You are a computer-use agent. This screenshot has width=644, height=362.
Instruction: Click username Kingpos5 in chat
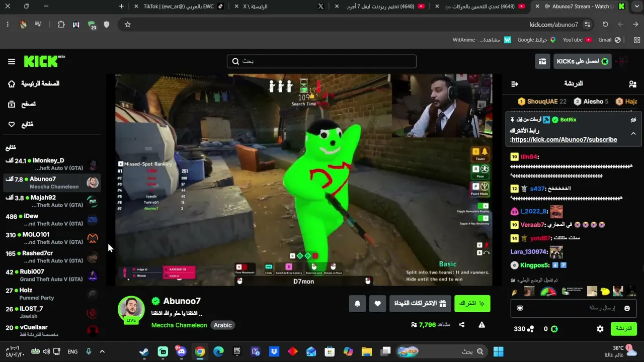pos(535,265)
